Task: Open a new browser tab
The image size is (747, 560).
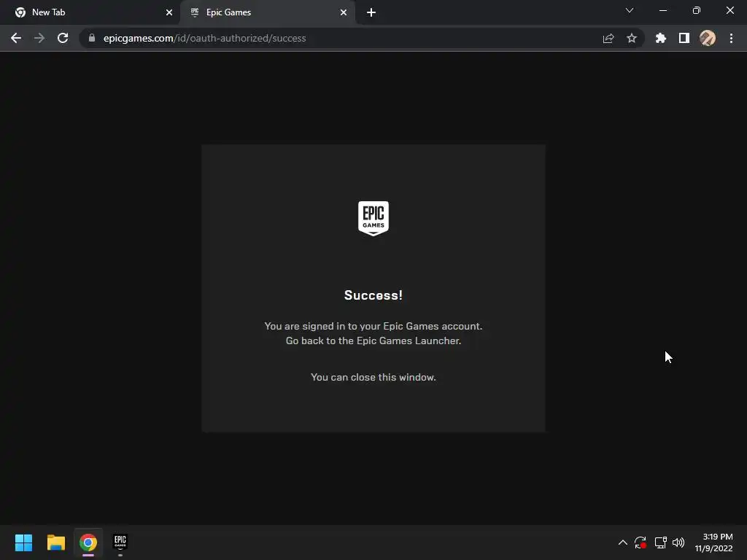Action: pos(371,12)
